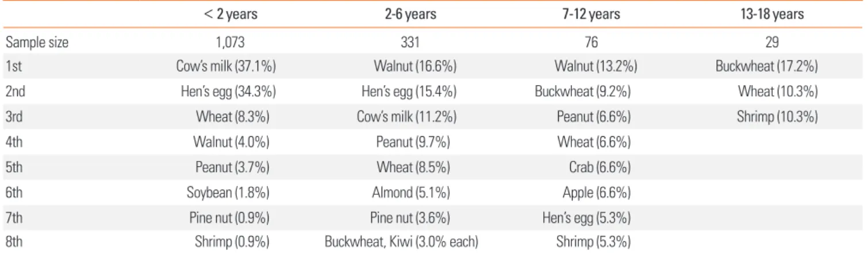Click the 'Buckwheat (17.2%)' cell
The width and height of the screenshot is (868, 254).
pyautogui.click(x=767, y=68)
